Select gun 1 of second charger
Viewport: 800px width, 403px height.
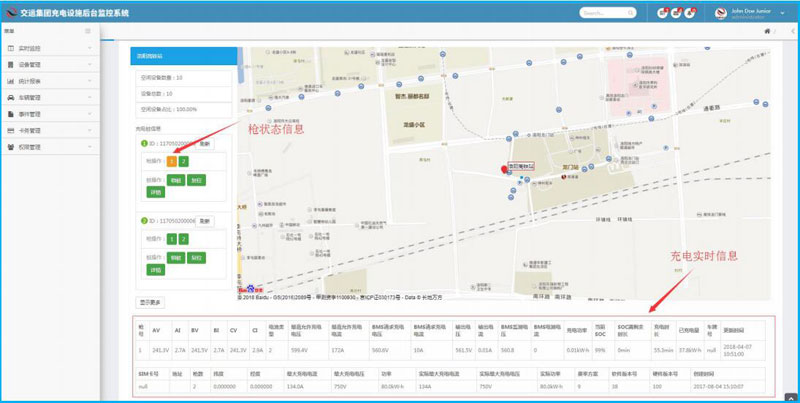(x=171, y=239)
